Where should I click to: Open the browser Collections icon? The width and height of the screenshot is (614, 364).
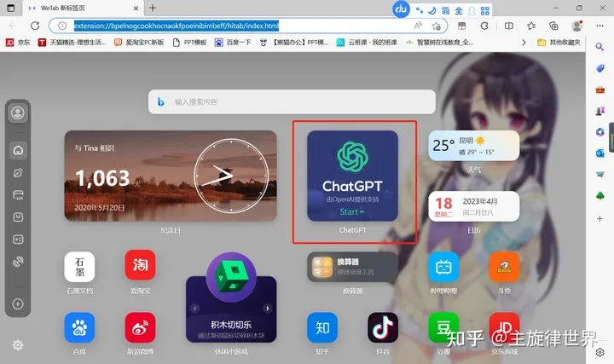tap(553, 26)
